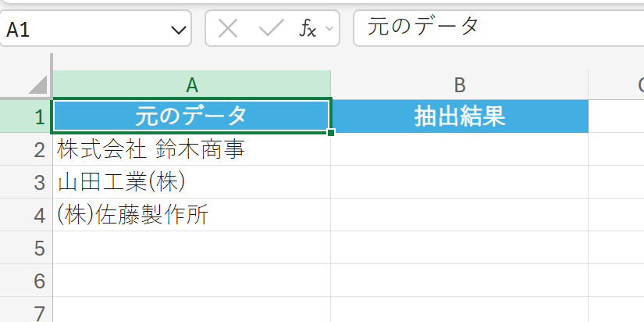Select row 1 header

39,116
